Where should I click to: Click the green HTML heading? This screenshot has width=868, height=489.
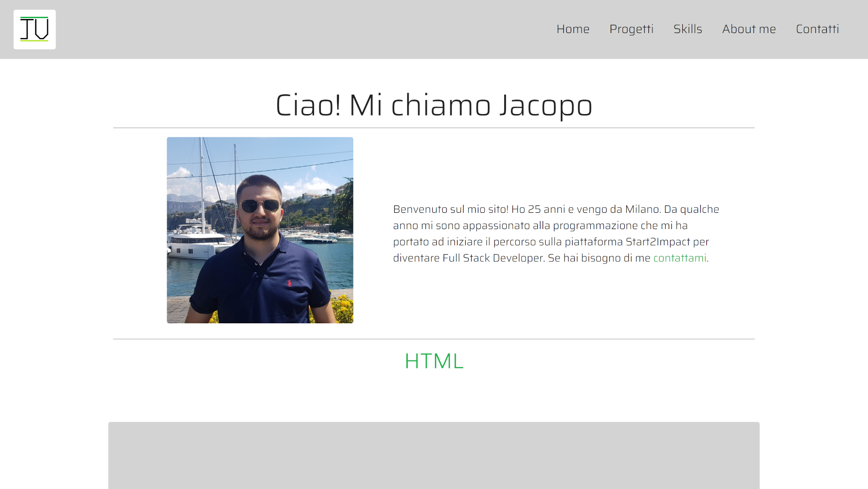point(434,361)
